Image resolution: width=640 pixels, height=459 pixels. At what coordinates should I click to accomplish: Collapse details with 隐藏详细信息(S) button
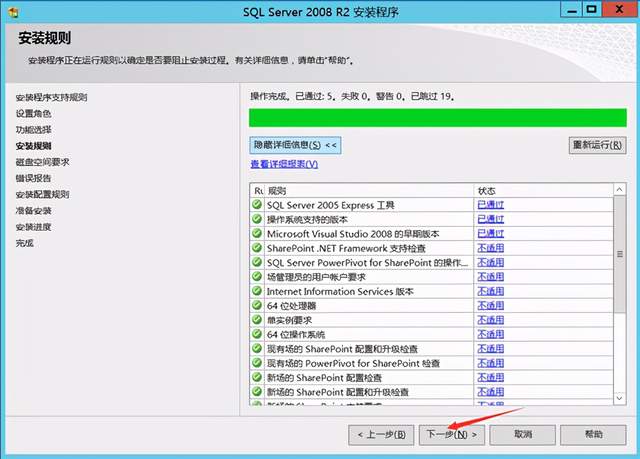point(295,145)
